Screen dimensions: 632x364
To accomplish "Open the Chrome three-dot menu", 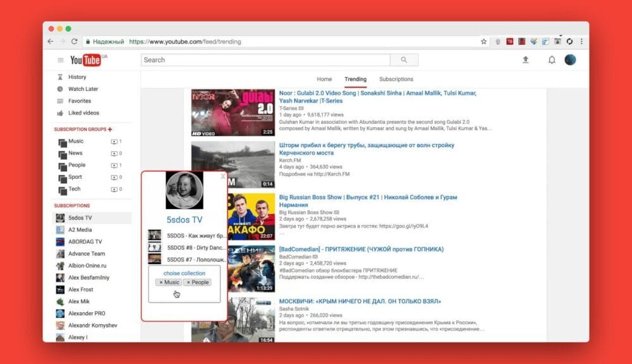I will click(581, 42).
